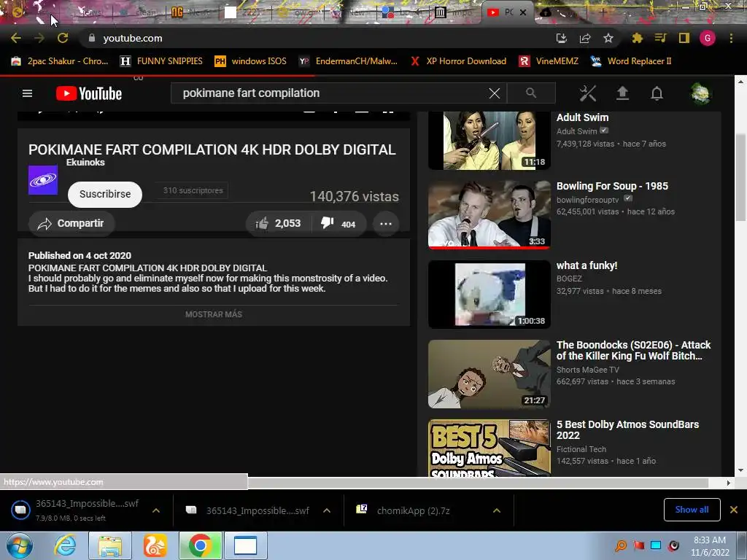747x560 pixels.
Task: Open UC Browser from the taskbar
Action: [x=155, y=545]
